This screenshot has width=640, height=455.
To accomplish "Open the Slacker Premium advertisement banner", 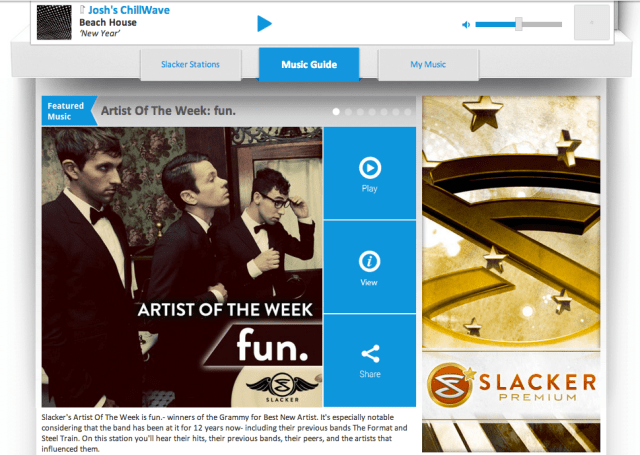I will (x=511, y=274).
